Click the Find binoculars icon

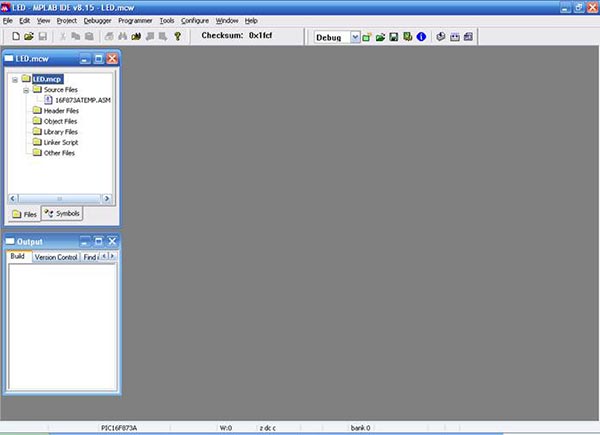tap(122, 36)
